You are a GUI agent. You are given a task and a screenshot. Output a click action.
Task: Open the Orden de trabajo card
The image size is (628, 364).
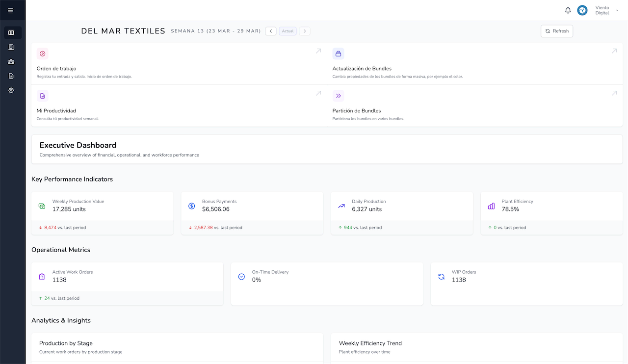click(179, 64)
